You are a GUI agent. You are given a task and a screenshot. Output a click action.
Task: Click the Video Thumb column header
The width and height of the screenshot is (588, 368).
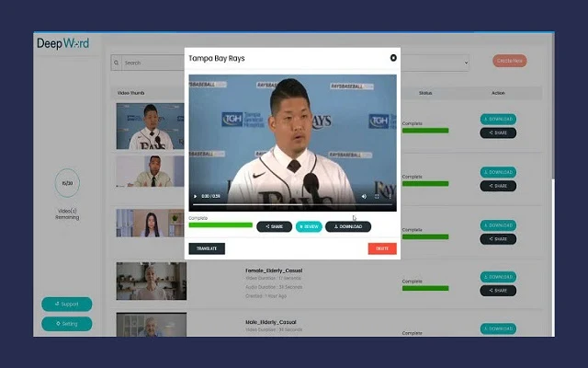[130, 93]
